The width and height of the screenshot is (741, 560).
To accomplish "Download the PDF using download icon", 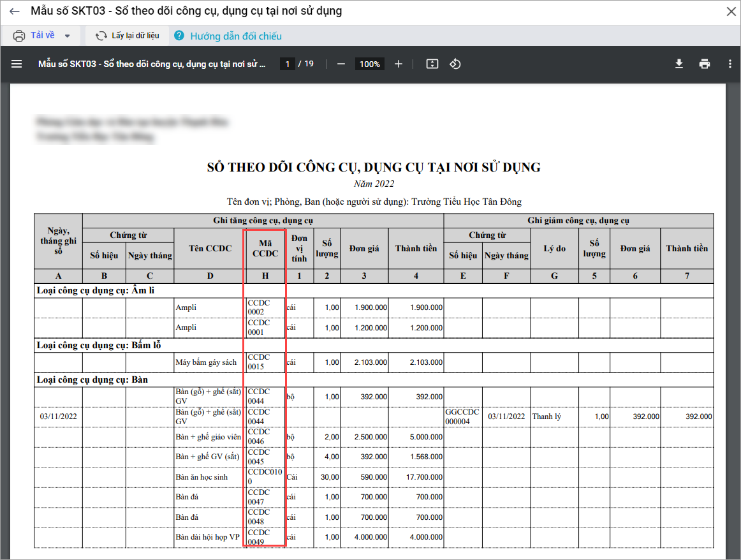I will coord(679,64).
